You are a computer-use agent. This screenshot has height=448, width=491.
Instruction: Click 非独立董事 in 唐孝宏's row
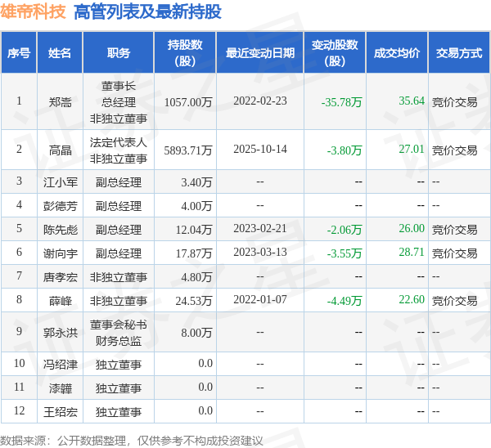[x=119, y=277]
